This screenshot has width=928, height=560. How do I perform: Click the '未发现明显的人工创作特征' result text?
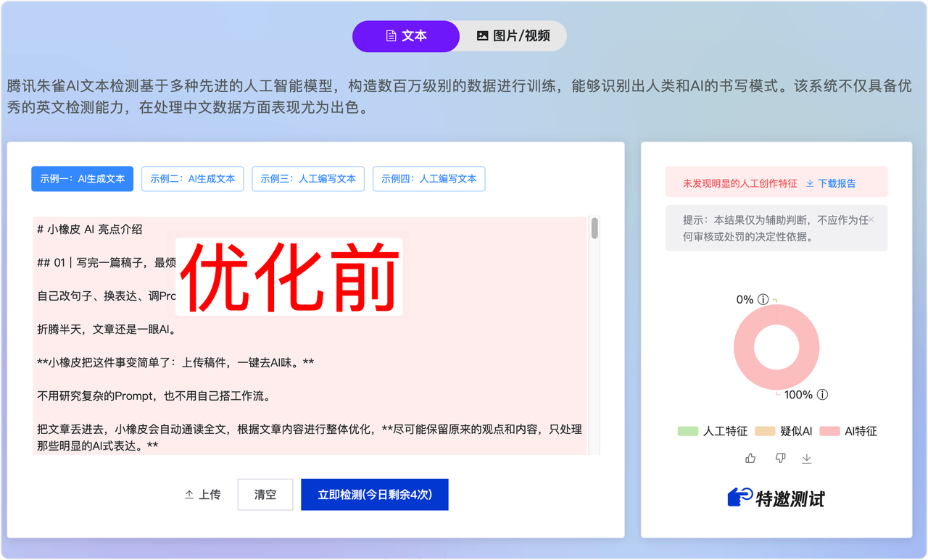[x=739, y=184]
